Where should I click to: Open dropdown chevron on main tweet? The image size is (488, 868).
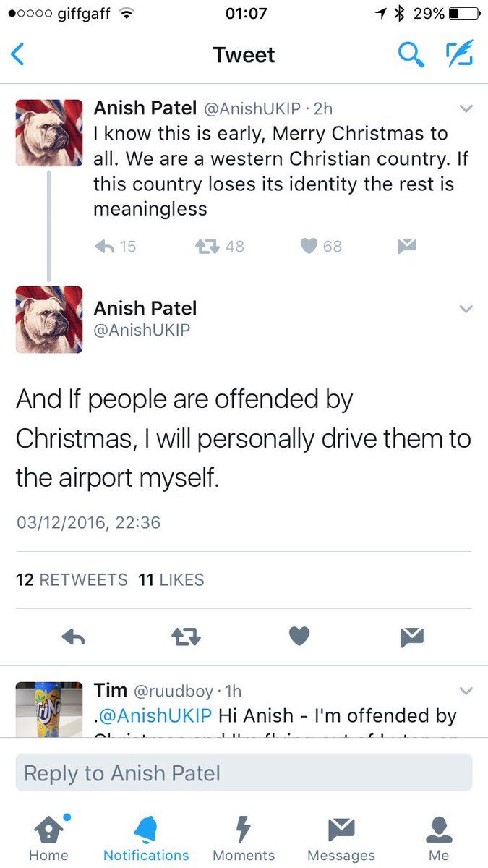point(466,309)
